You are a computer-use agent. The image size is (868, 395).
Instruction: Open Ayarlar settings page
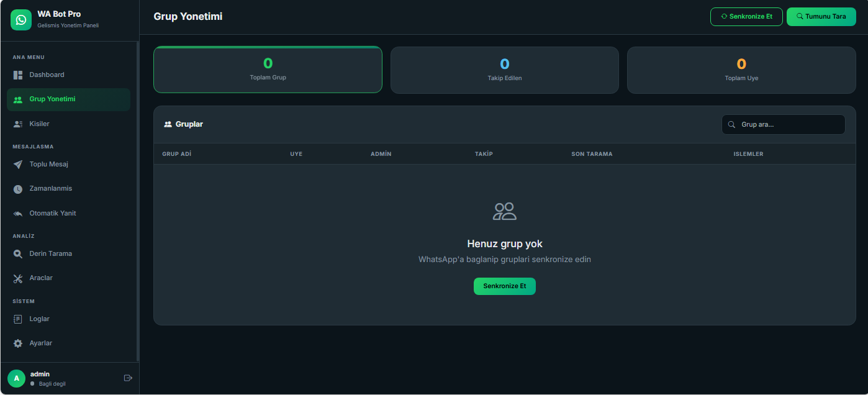(41, 343)
